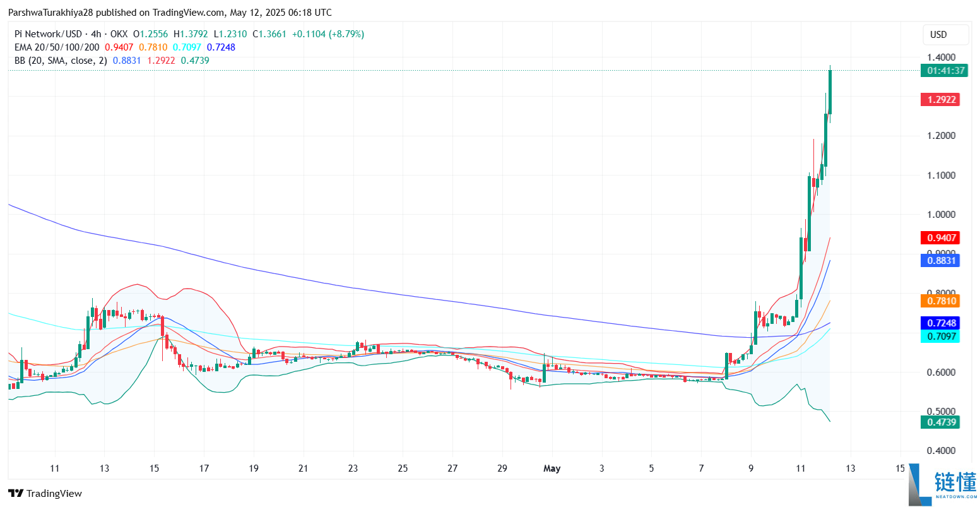Click the Pi Network/USD symbol title

[48, 34]
